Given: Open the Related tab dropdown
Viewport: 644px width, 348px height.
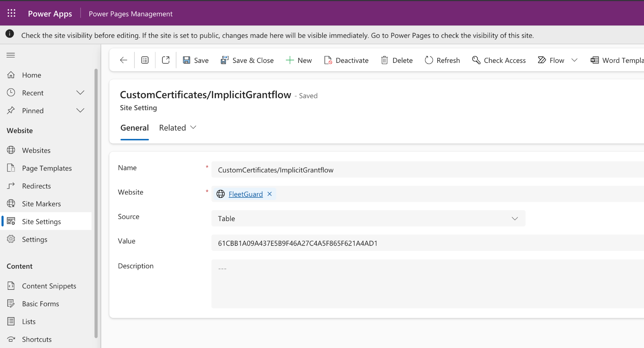Looking at the screenshot, I should [178, 128].
